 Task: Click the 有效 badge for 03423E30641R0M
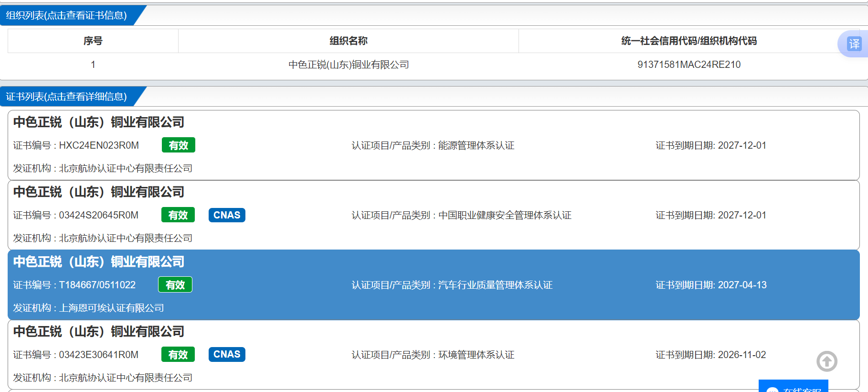pos(178,355)
